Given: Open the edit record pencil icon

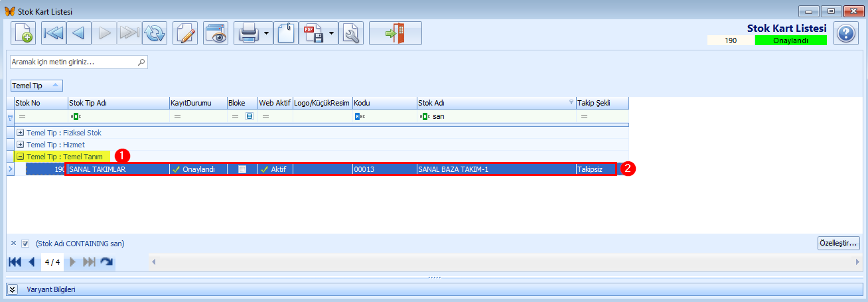Looking at the screenshot, I should pyautogui.click(x=186, y=33).
